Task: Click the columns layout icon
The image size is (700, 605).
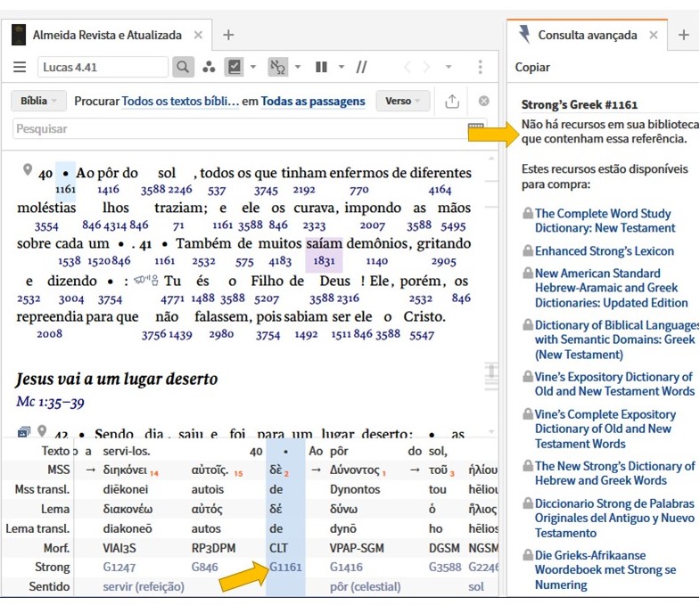Action: pyautogui.click(x=321, y=67)
